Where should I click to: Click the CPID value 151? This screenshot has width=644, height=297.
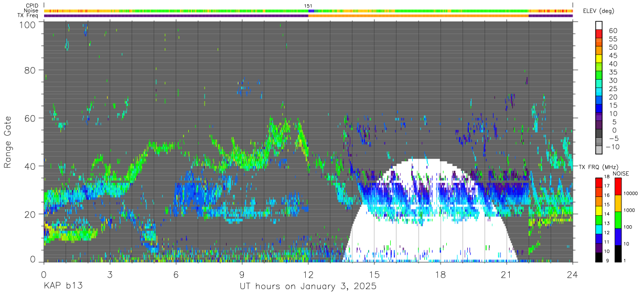tap(308, 6)
